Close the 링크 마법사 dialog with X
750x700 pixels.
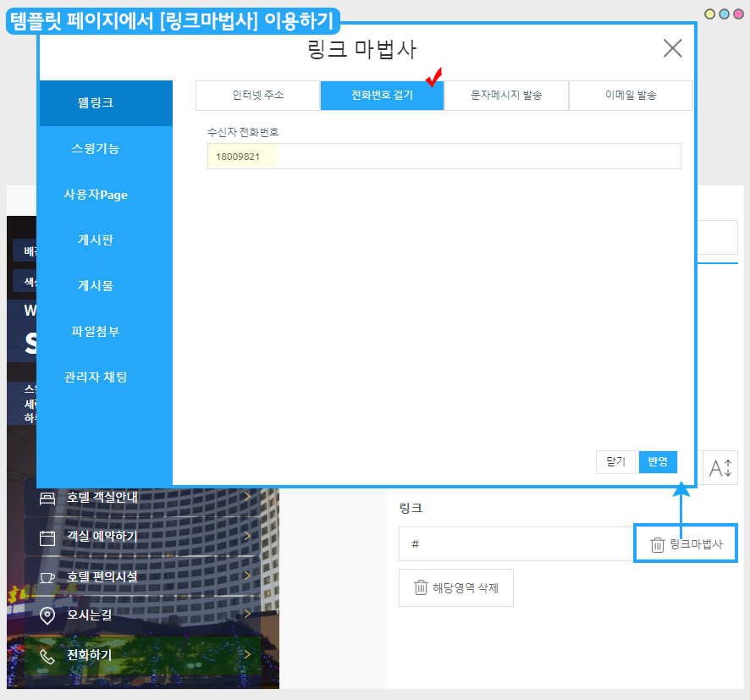coord(672,48)
